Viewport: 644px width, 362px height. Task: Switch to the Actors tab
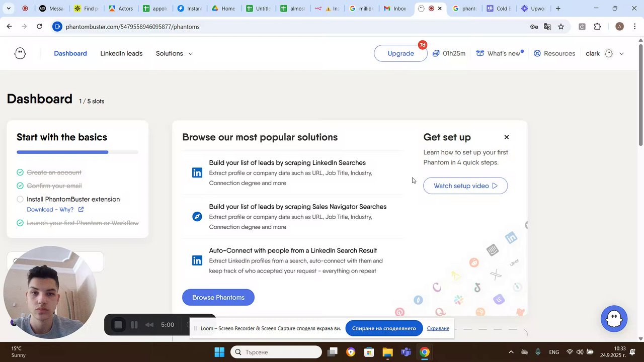[x=121, y=9]
